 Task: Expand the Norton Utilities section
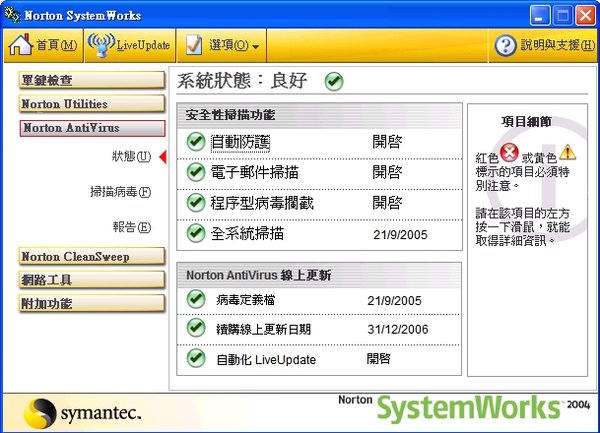pyautogui.click(x=92, y=104)
